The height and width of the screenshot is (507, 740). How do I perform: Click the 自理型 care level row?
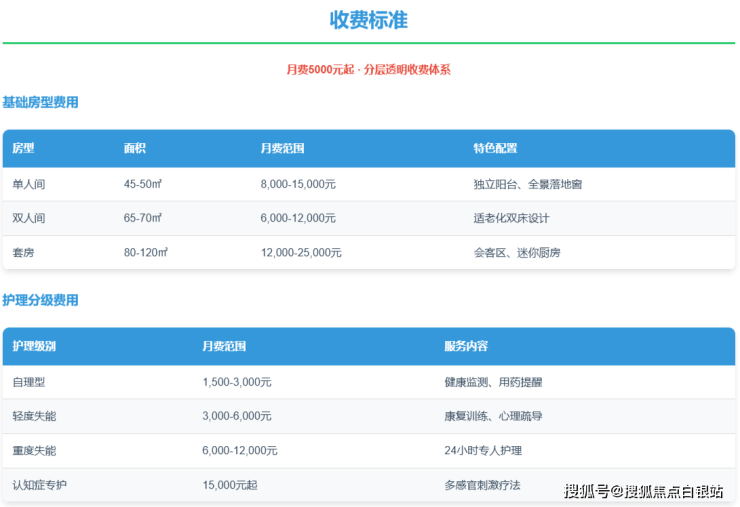(29, 382)
